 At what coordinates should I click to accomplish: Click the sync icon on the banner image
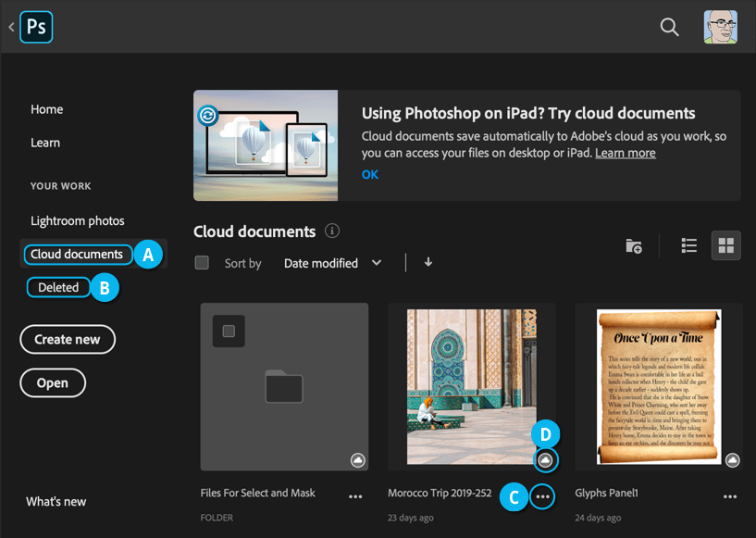coord(208,116)
